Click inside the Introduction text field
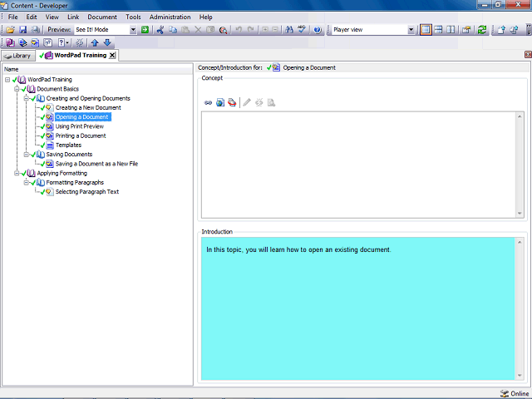 click(358, 308)
